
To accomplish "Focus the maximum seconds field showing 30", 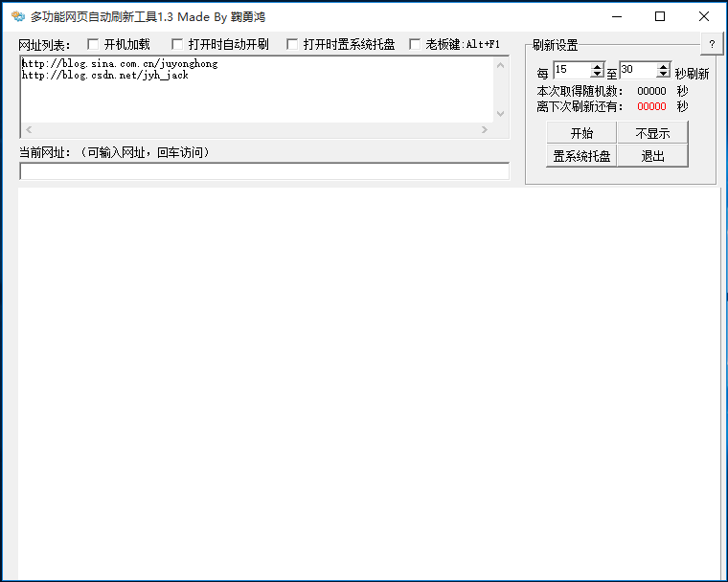I will click(638, 70).
